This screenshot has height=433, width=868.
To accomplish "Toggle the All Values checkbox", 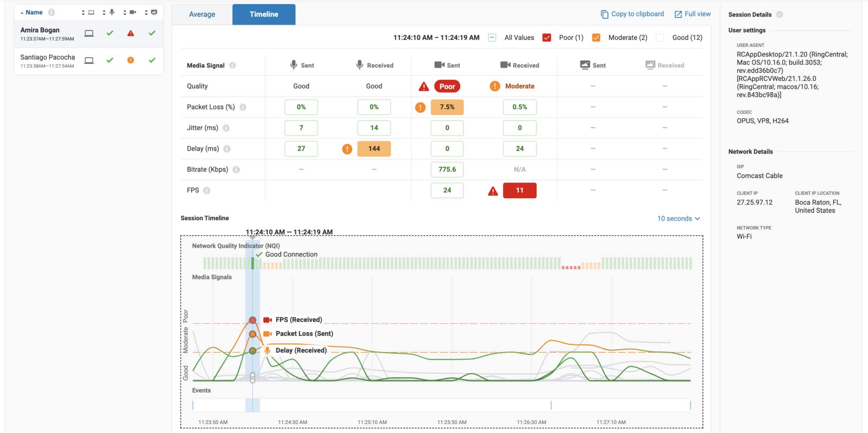I will tap(492, 38).
